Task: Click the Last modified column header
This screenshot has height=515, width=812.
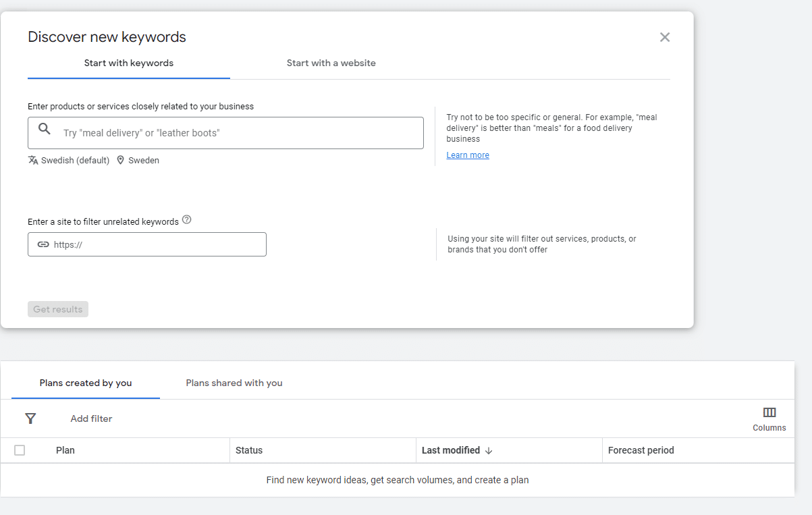Action: click(x=451, y=450)
